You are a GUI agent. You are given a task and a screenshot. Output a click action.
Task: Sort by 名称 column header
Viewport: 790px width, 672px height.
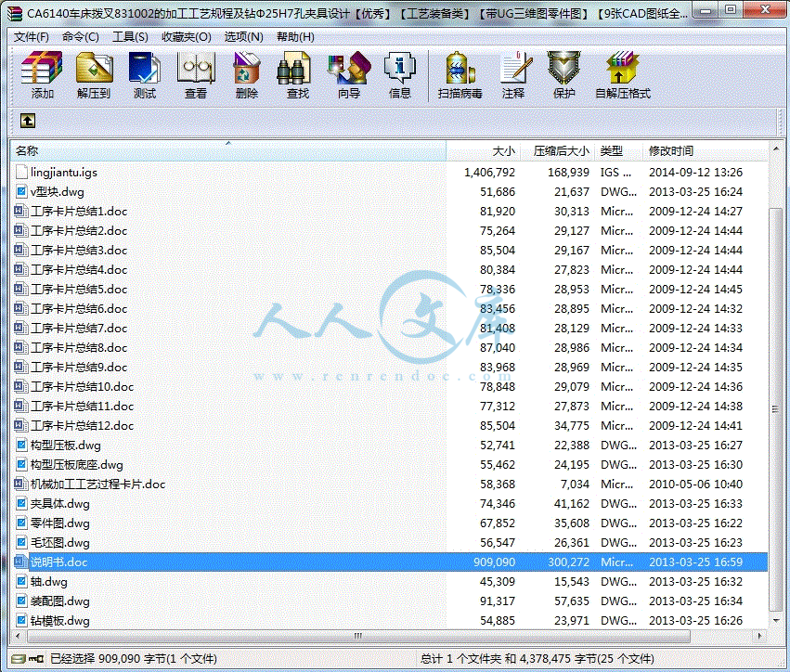click(x=228, y=150)
